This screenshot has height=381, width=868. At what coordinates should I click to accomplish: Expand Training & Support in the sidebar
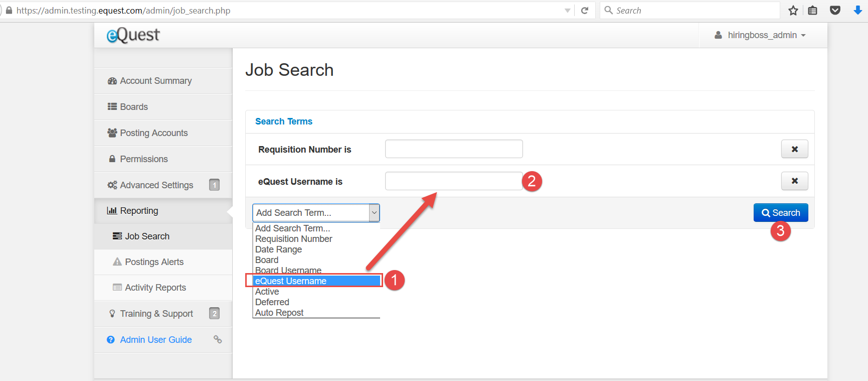(x=163, y=314)
